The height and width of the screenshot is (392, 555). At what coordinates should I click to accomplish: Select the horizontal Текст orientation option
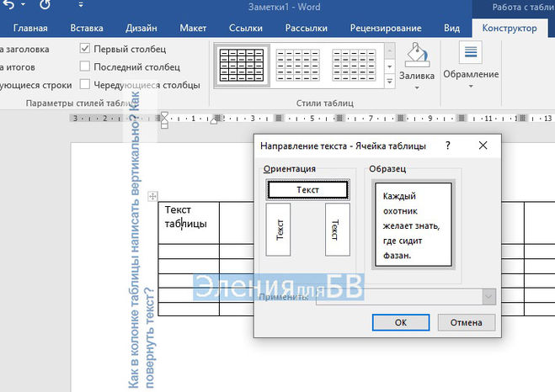coord(307,190)
